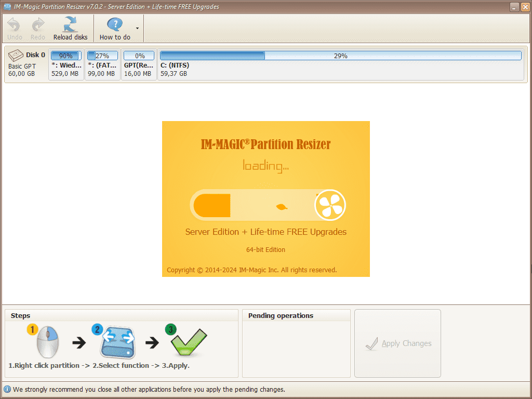This screenshot has width=532, height=399.
Task: Click the 29% usage bar of C:
Action: click(341, 56)
